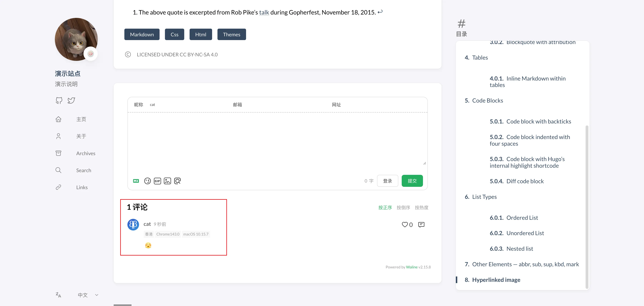Open the Twitter icon in sidebar
This screenshot has width=644, height=306.
pos(71,100)
